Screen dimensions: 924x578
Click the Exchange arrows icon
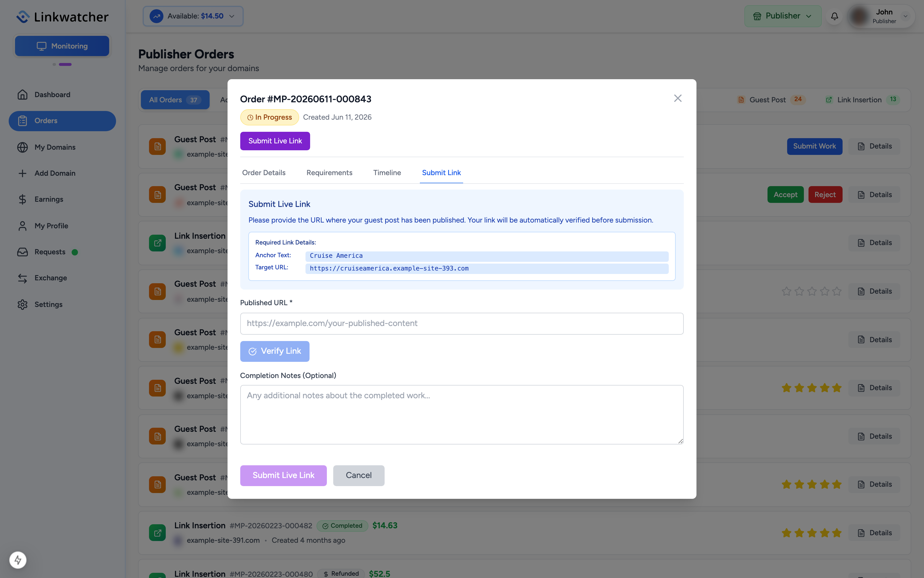pos(23,278)
